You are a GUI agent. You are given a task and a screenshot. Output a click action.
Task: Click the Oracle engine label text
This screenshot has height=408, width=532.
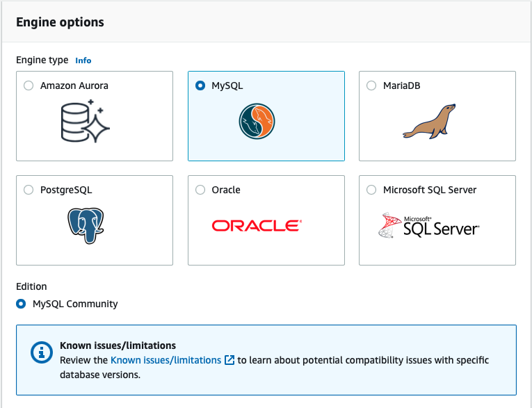pyautogui.click(x=226, y=190)
